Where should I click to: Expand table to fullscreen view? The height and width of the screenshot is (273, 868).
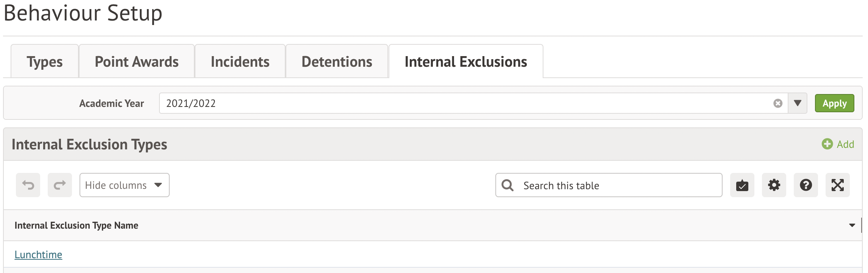tap(837, 185)
